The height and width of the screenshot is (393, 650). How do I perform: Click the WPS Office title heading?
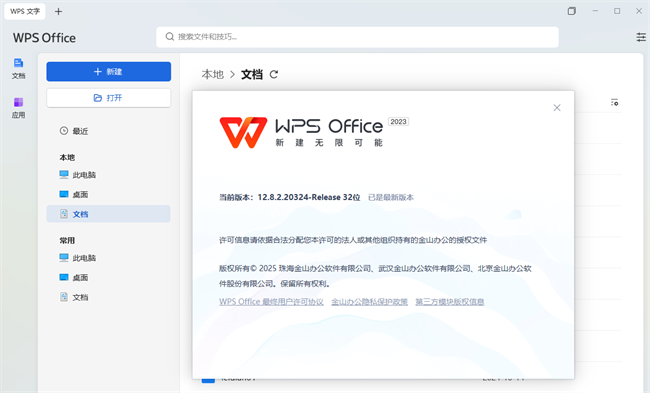pyautogui.click(x=44, y=38)
